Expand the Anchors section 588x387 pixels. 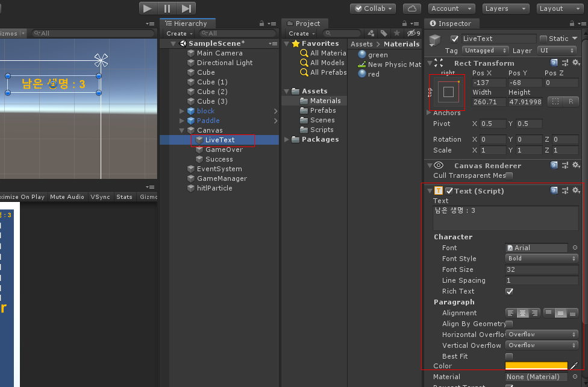point(429,113)
